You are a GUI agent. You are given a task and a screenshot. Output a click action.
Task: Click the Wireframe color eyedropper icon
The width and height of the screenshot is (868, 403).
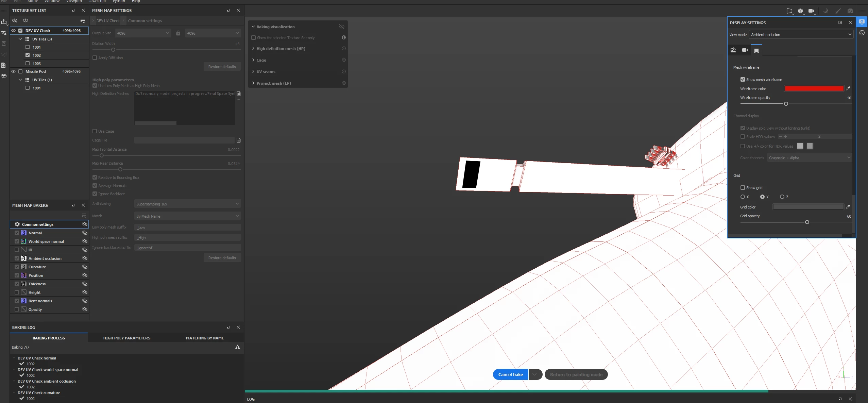848,88
